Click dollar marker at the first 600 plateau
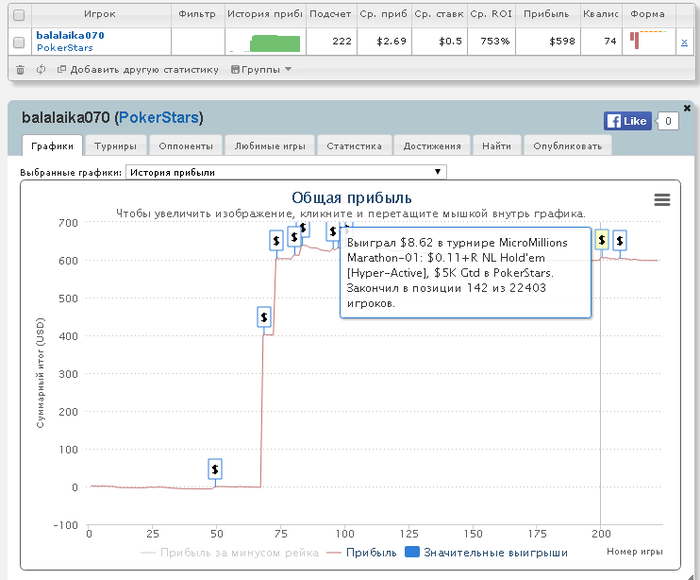Screen dimensions: 700x580 click(276, 241)
